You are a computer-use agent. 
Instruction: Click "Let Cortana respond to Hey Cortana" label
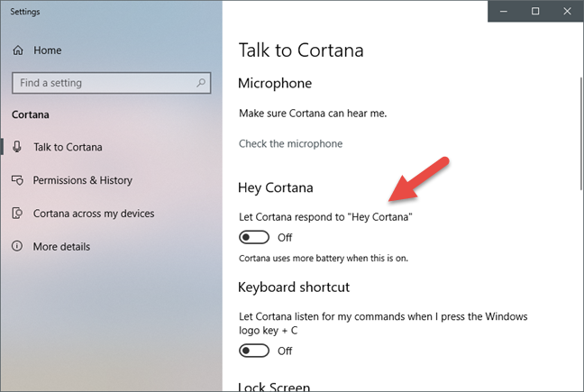(325, 217)
